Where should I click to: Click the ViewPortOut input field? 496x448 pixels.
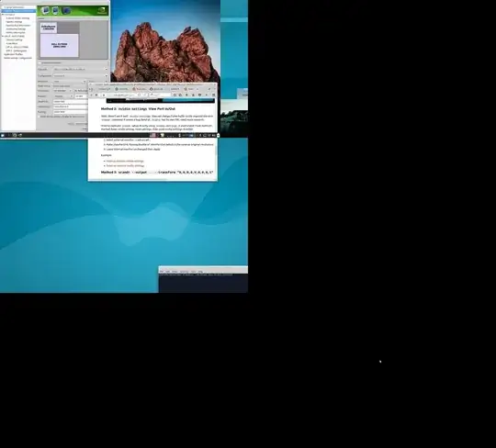click(71, 106)
